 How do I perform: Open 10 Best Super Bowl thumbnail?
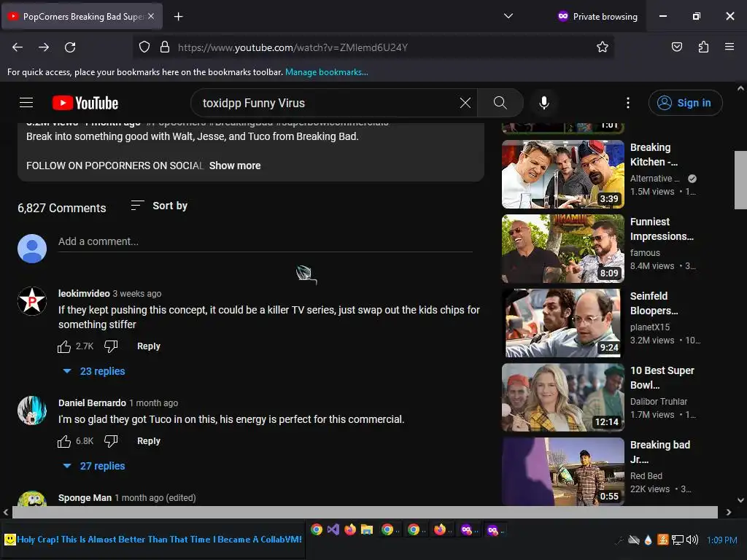click(562, 397)
